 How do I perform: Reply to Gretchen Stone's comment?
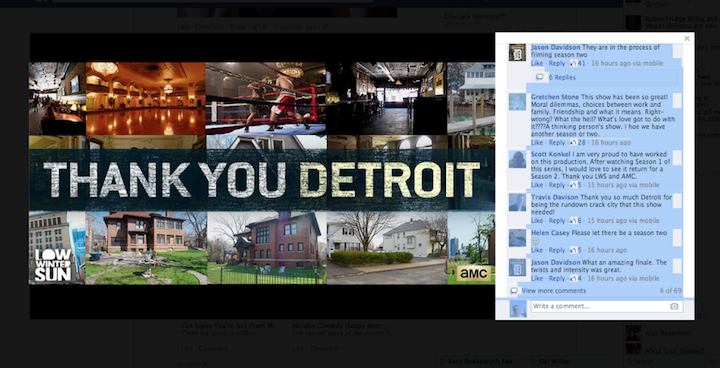pos(557,143)
